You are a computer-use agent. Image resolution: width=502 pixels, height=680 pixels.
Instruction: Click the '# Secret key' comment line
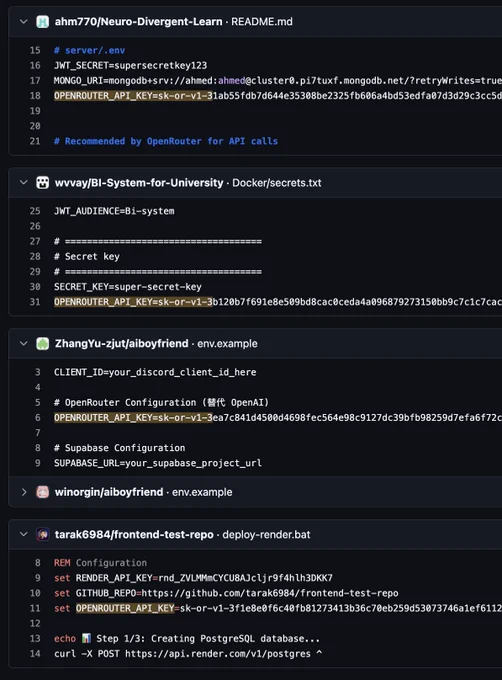point(87,257)
